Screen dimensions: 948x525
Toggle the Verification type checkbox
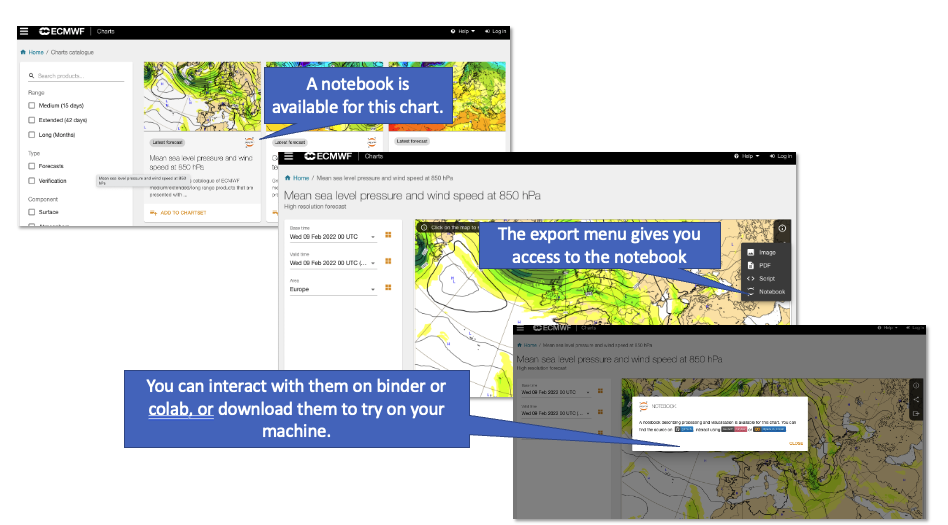[31, 180]
